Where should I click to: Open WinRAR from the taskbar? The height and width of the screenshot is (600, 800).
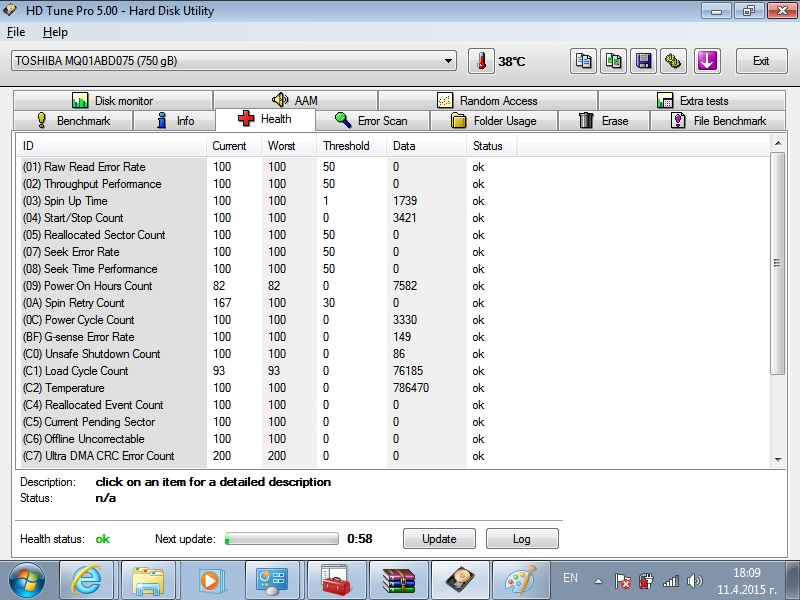click(x=398, y=579)
